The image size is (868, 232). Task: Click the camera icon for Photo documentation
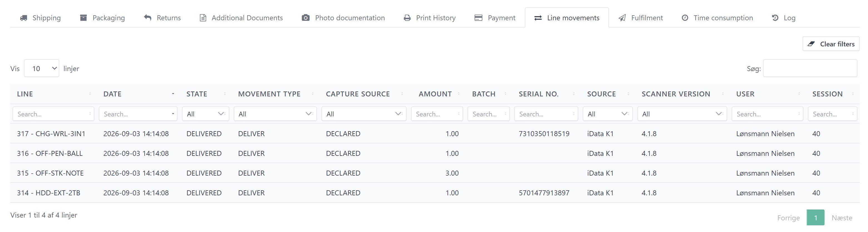[306, 18]
